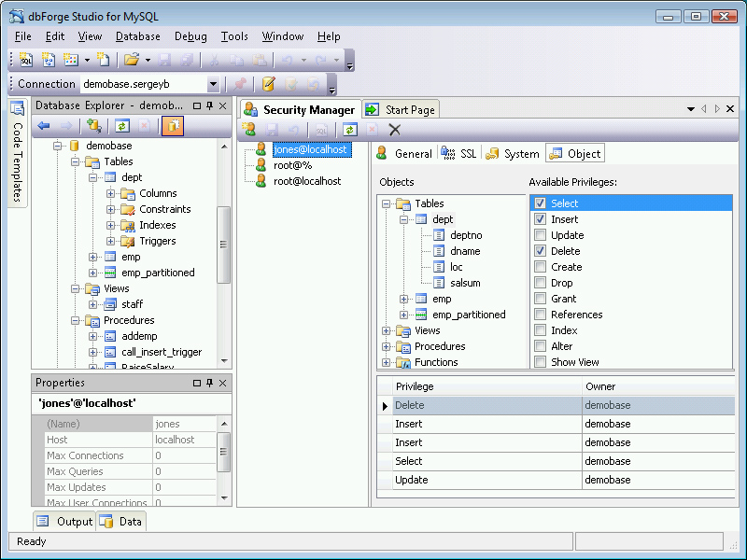
Task: Check the References privilege
Action: click(540, 315)
